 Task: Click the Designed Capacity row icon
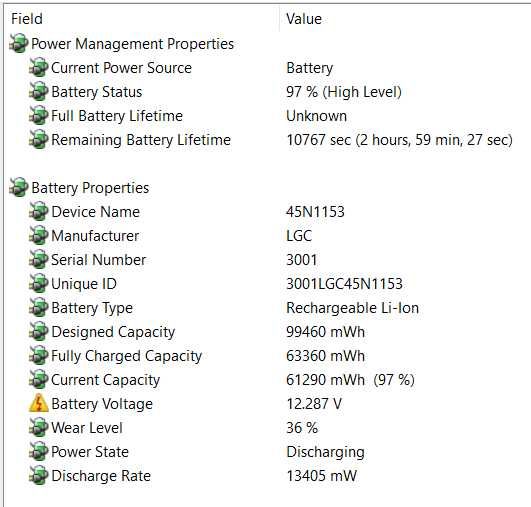click(x=38, y=332)
